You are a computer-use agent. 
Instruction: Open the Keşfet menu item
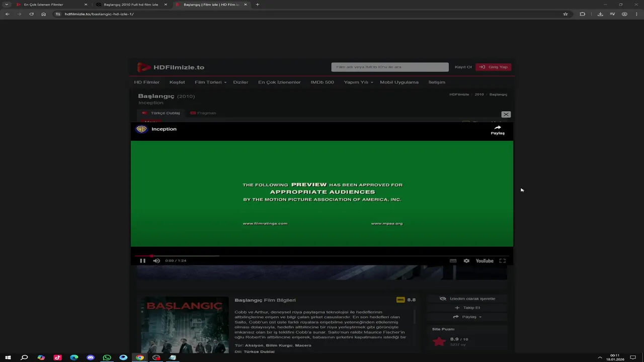tap(177, 82)
